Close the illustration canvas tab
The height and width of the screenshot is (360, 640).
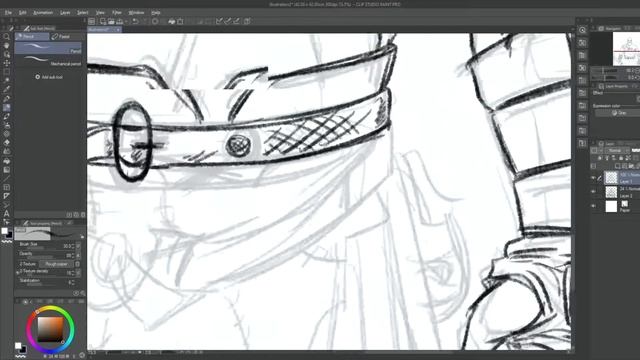click(118, 30)
